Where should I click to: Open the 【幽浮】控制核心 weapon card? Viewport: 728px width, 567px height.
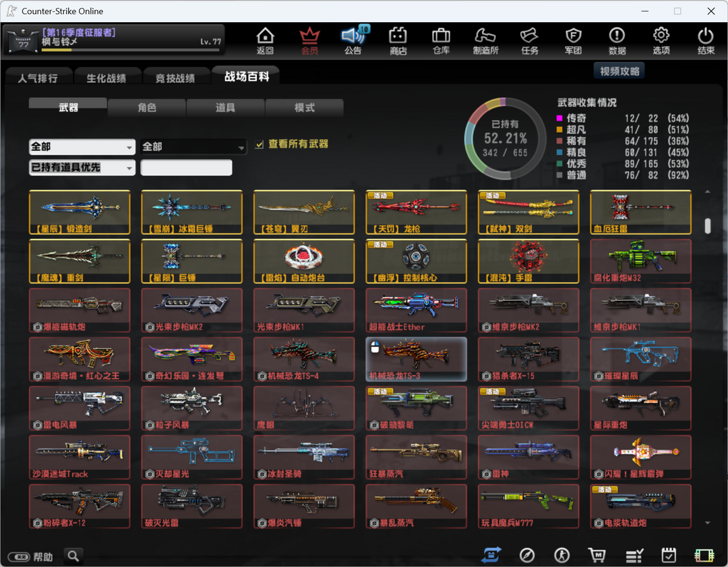417,262
